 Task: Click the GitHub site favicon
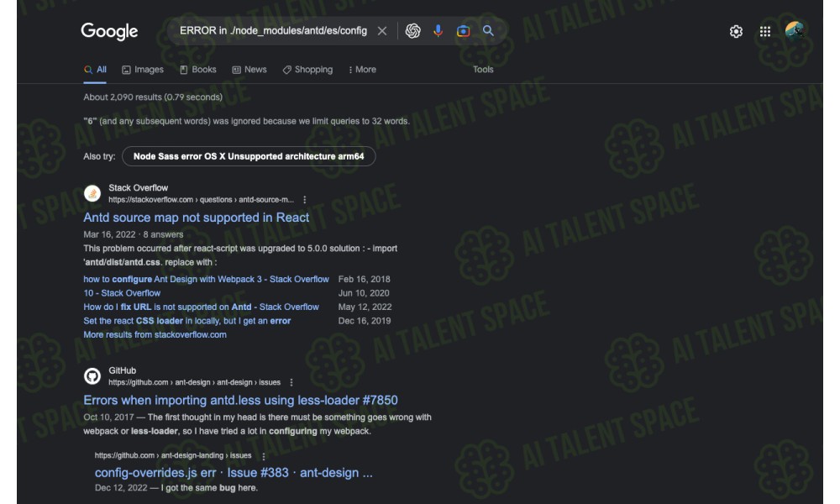92,376
